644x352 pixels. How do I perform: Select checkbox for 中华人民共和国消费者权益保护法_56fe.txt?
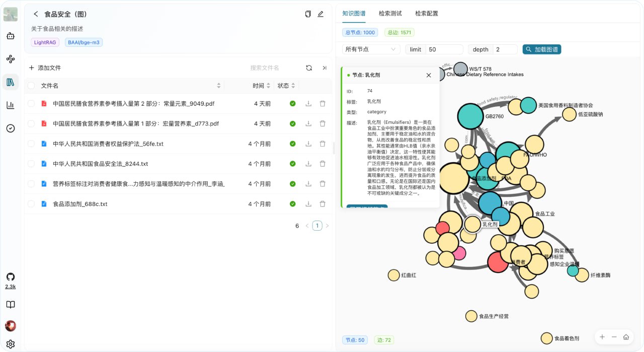pos(31,144)
